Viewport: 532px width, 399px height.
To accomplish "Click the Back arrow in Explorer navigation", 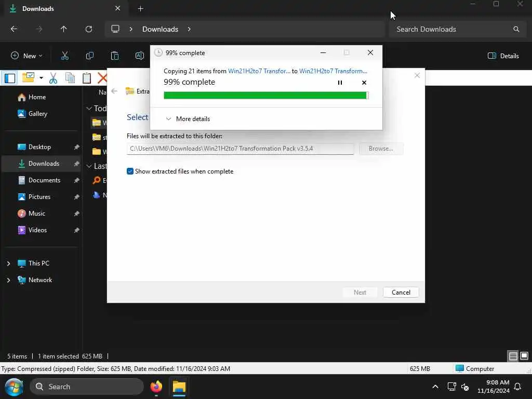I will (14, 29).
